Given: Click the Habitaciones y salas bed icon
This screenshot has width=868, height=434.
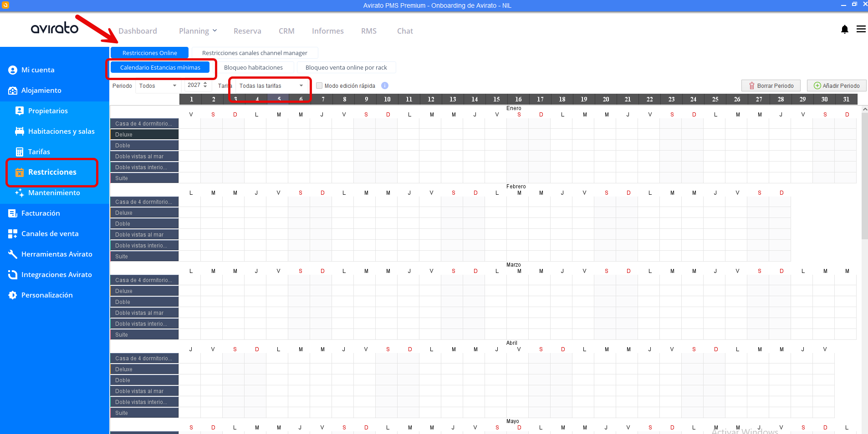Looking at the screenshot, I should pyautogui.click(x=20, y=131).
